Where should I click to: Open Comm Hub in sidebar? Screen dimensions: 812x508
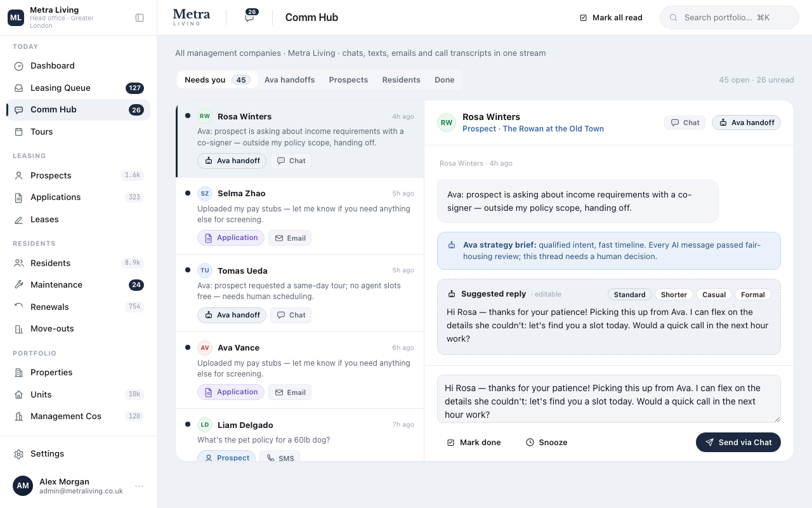pyautogui.click(x=79, y=110)
